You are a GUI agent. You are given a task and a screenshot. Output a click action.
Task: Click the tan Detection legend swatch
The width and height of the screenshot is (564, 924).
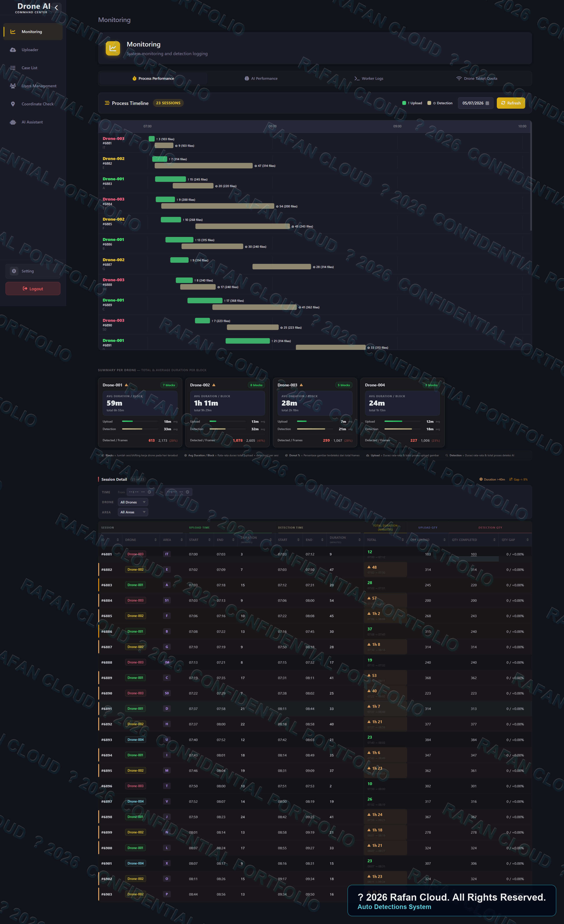pos(429,103)
